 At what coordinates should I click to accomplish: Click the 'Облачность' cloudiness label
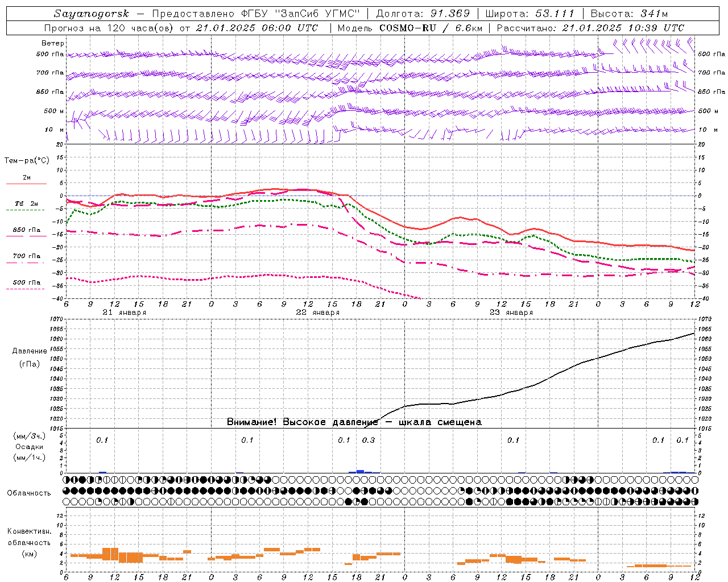29,493
